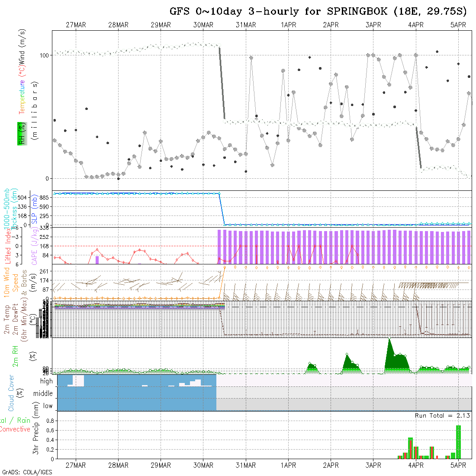476x476 pixels.
Task: Click the 'Run Total = 2.13' text
Action: click(x=443, y=415)
